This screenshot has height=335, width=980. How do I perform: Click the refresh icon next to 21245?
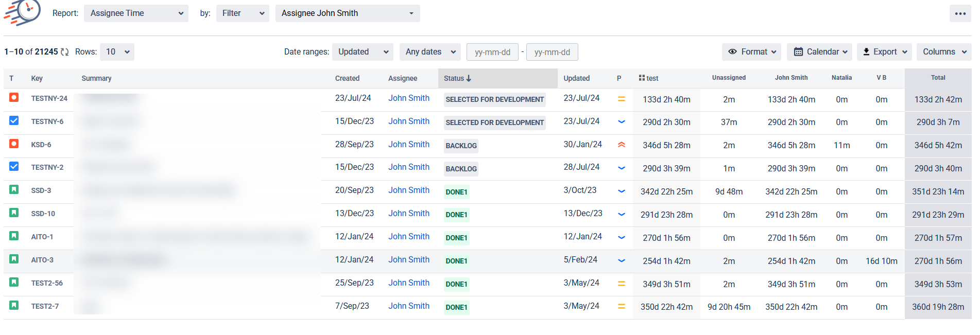[x=65, y=52]
